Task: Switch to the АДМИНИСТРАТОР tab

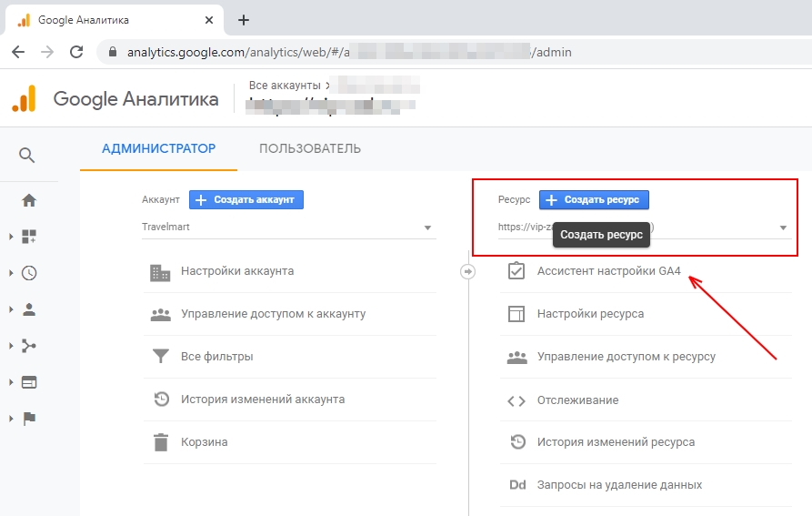Action: [x=158, y=148]
